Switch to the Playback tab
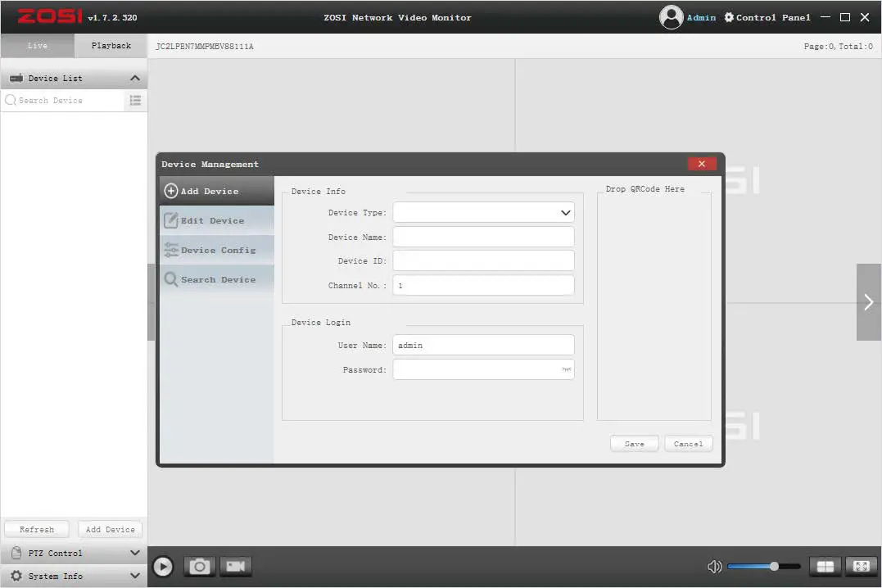 click(x=111, y=46)
